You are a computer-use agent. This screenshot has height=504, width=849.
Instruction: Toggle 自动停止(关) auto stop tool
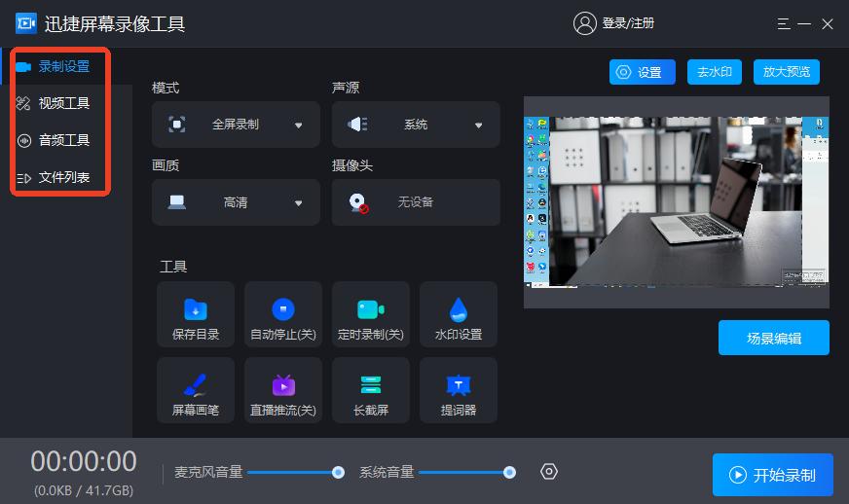pos(283,314)
